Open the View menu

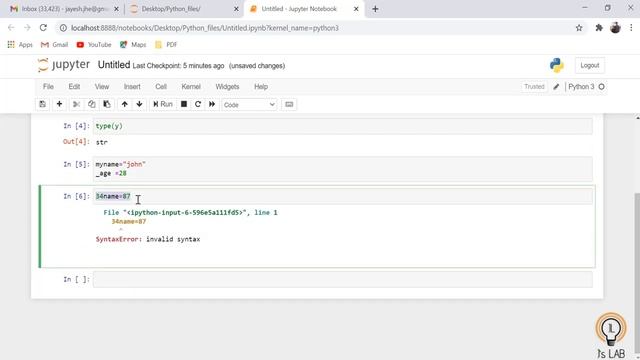coord(102,87)
